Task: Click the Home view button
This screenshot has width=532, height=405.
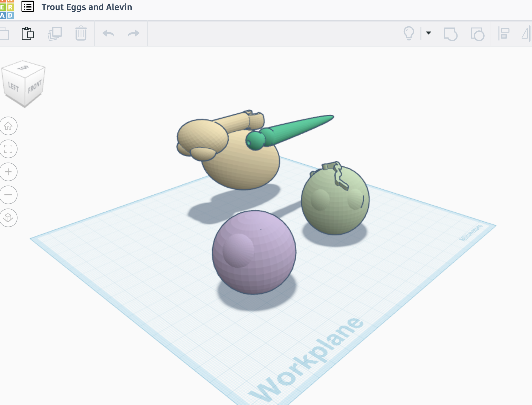Action: (8, 126)
